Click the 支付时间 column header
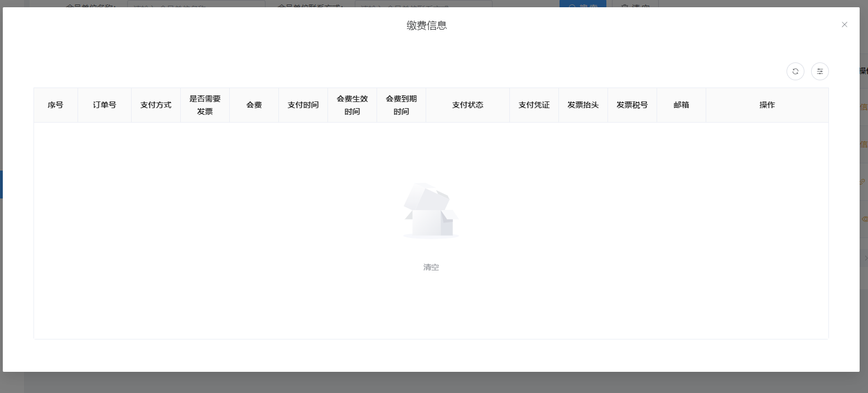The width and height of the screenshot is (868, 393). click(x=303, y=105)
